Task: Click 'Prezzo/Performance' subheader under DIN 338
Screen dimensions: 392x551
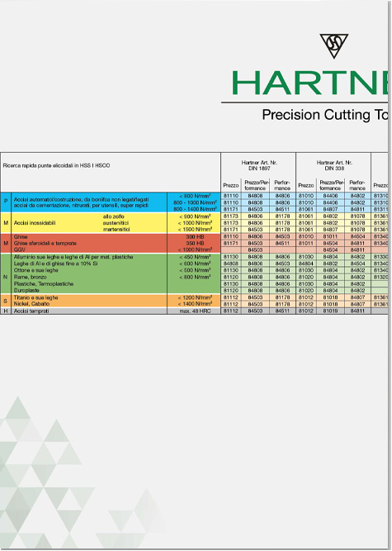Action: [x=332, y=185]
